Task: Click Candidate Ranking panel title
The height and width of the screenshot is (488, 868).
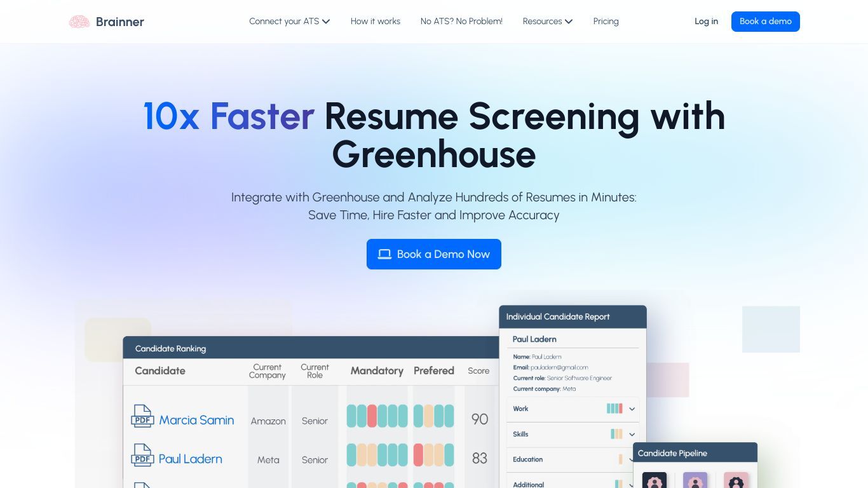Action: click(x=170, y=348)
